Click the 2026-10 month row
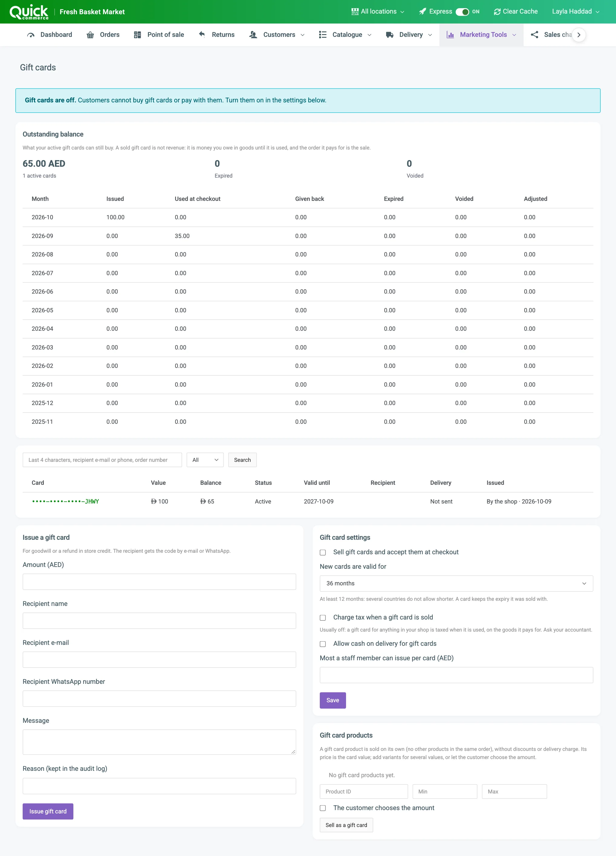Screen dimensions: 616x856 [308, 217]
